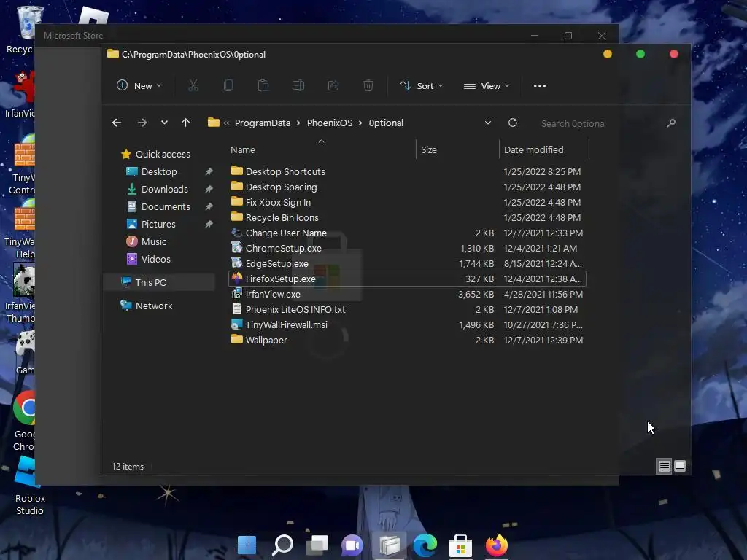The width and height of the screenshot is (747, 560).
Task: Click PhoenixOS in the breadcrumb
Action: click(330, 122)
